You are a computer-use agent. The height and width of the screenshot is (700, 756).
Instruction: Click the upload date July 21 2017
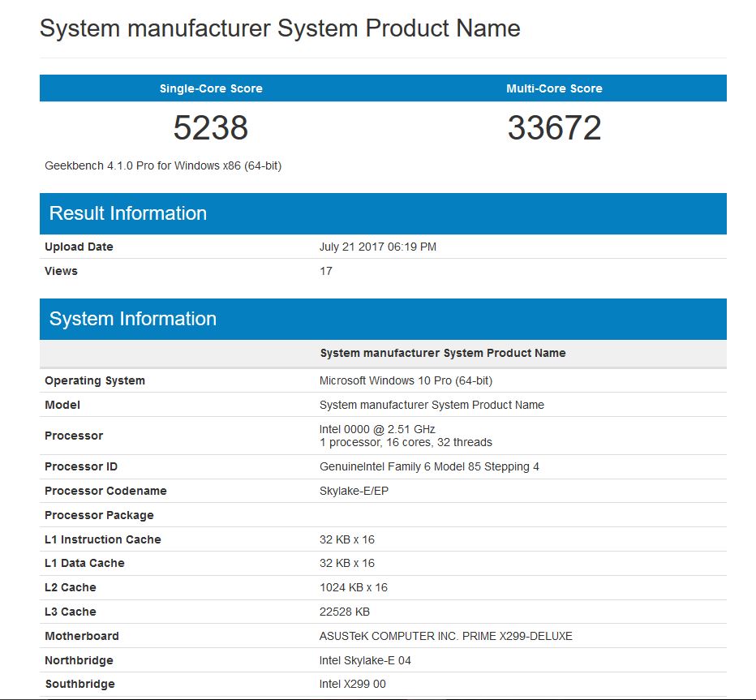378,247
